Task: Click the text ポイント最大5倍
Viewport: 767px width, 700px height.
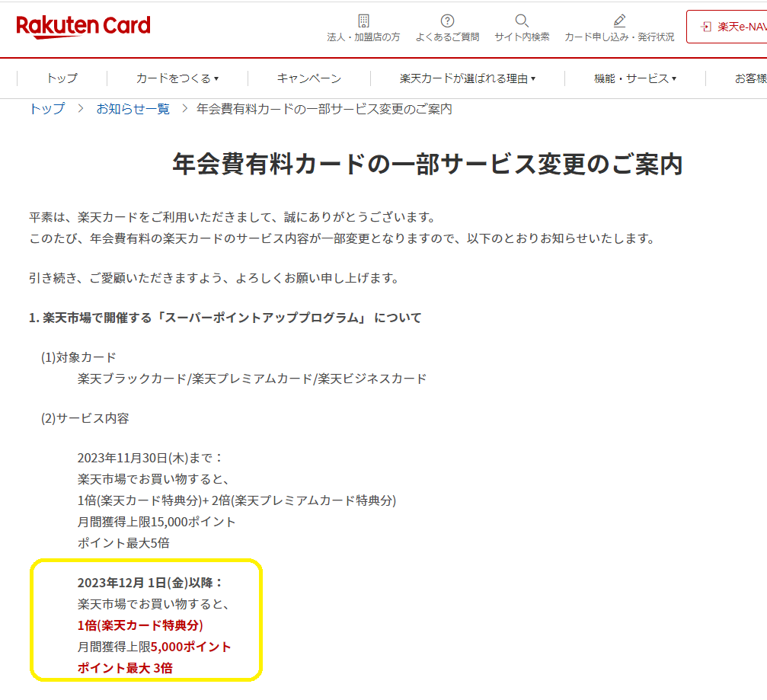Action: coord(123,543)
